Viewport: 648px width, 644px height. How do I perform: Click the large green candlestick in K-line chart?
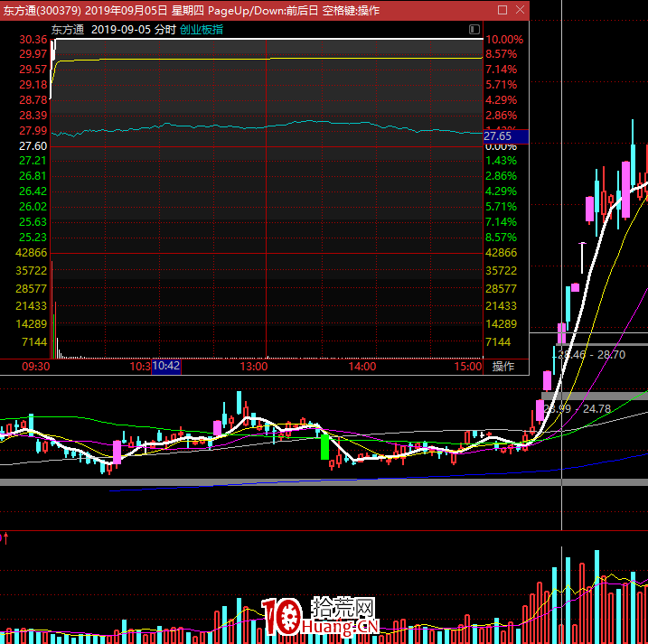[x=324, y=446]
